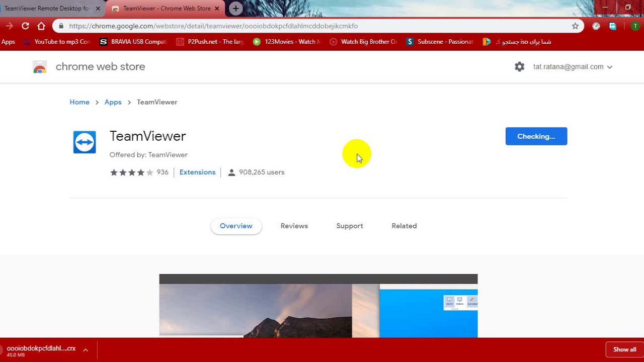Open the Watch Big Brother bookmark
This screenshot has width=644, height=362.
[x=363, y=42]
